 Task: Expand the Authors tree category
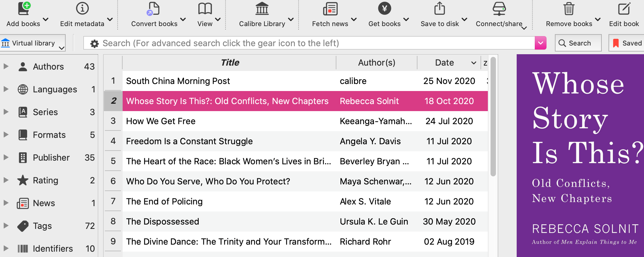click(x=6, y=66)
